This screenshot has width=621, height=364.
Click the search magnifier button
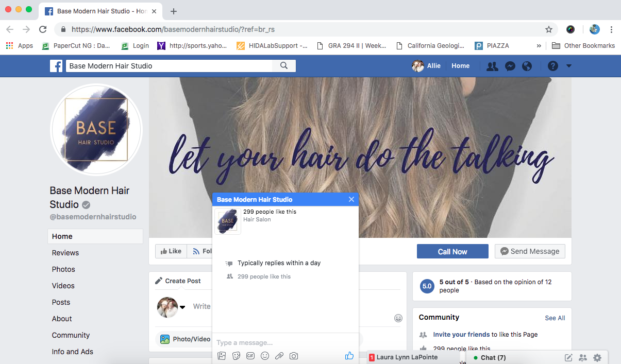tap(284, 66)
